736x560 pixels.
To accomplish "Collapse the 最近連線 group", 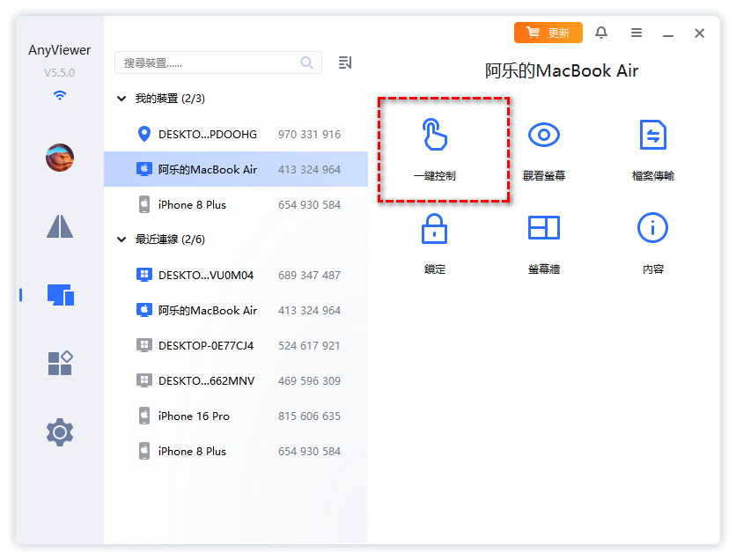I will [121, 239].
